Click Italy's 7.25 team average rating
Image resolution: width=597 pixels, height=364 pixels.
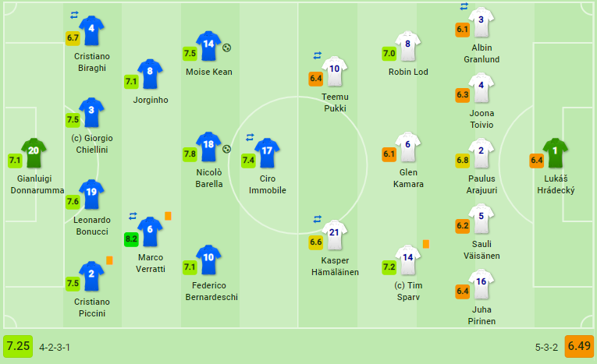pos(18,346)
